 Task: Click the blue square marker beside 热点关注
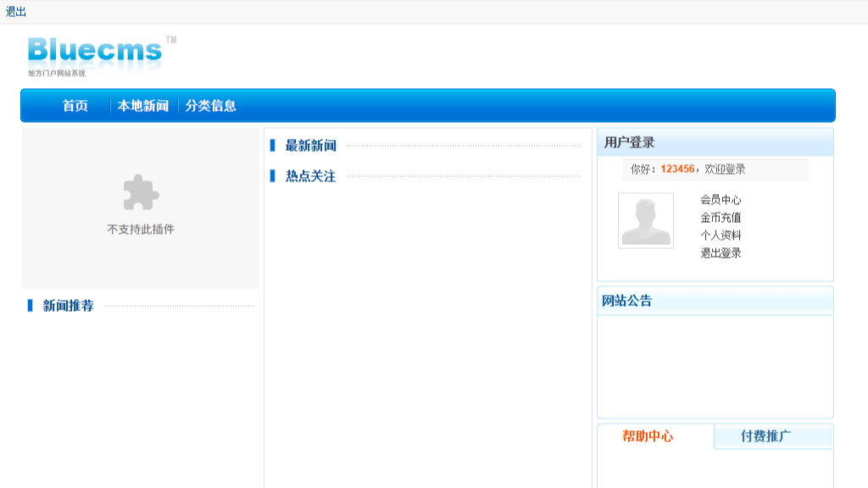tap(272, 175)
